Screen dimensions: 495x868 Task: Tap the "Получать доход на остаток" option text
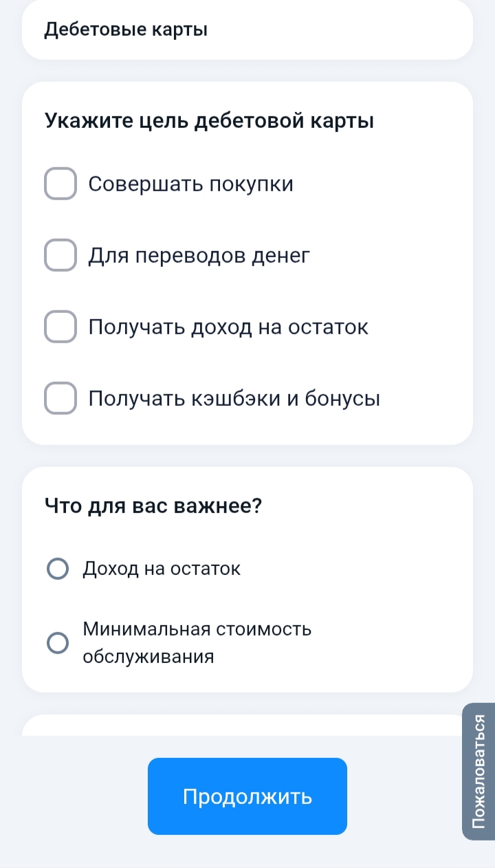click(x=228, y=327)
